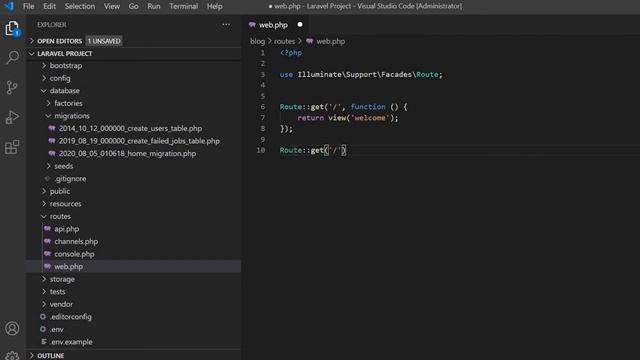This screenshot has height=360, width=640.
Task: Collapse the Laravel Project section
Action: point(32,53)
